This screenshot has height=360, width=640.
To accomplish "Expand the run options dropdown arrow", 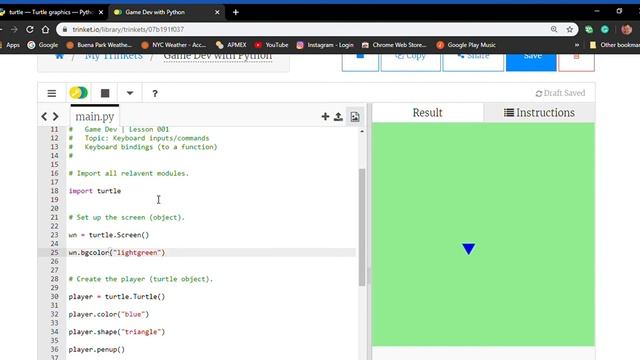I will [x=130, y=93].
